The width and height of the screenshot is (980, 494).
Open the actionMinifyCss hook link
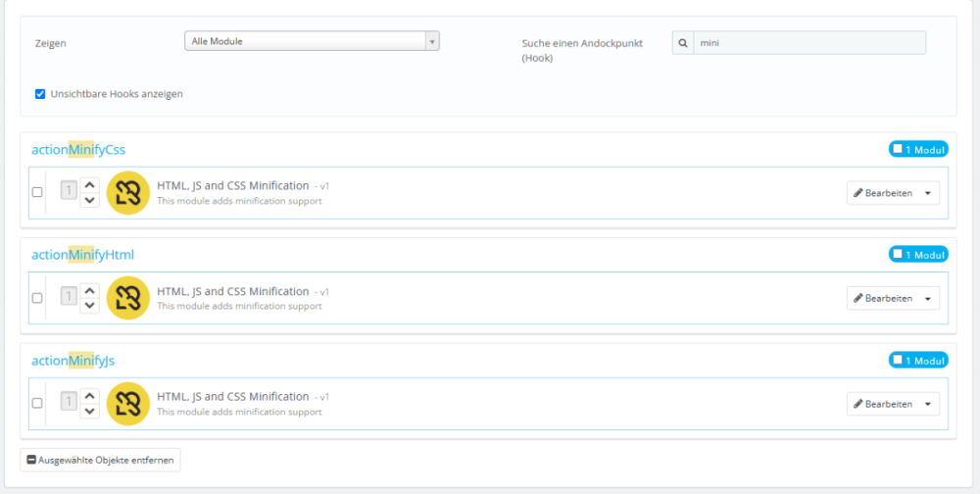[78, 149]
